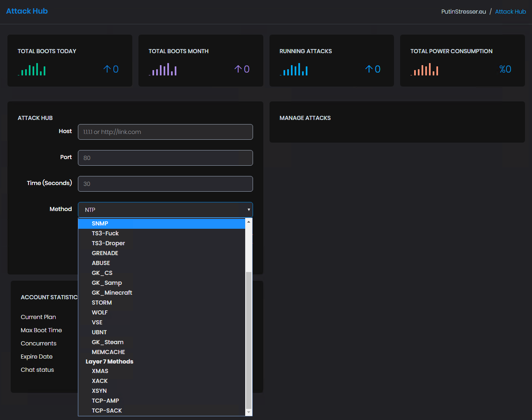Focus the Time (Seconds) input field
Viewport: 532px width, 420px height.
coord(165,184)
